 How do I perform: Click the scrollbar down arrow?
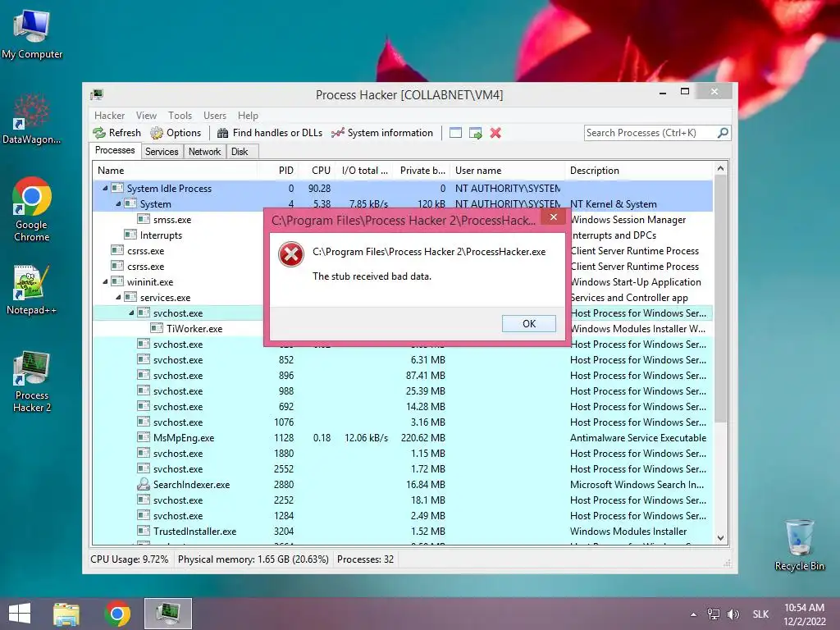point(720,538)
